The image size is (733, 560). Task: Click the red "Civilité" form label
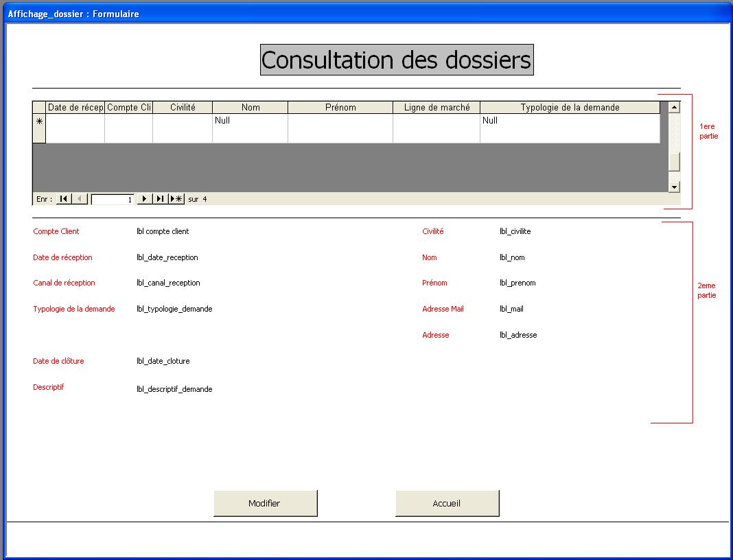click(433, 231)
